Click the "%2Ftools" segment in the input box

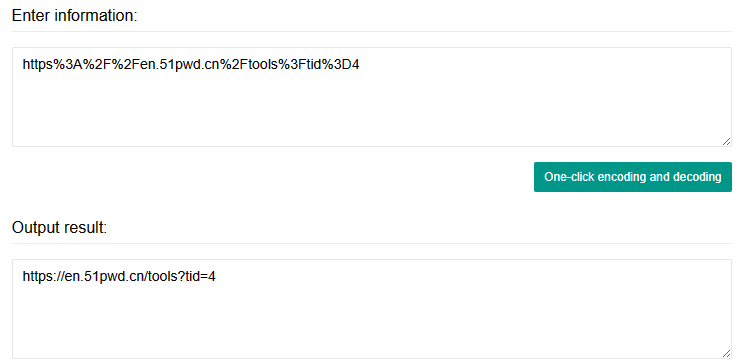[249, 64]
